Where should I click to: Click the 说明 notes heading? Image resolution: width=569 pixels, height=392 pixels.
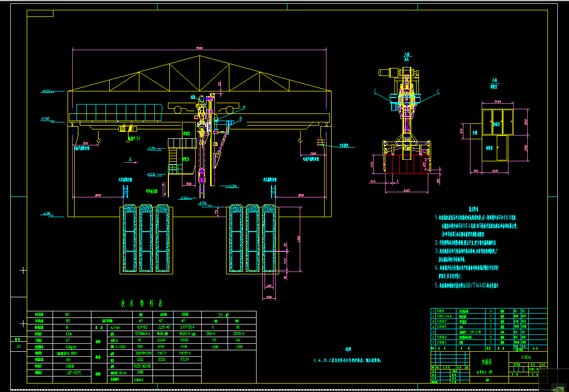[x=348, y=349]
